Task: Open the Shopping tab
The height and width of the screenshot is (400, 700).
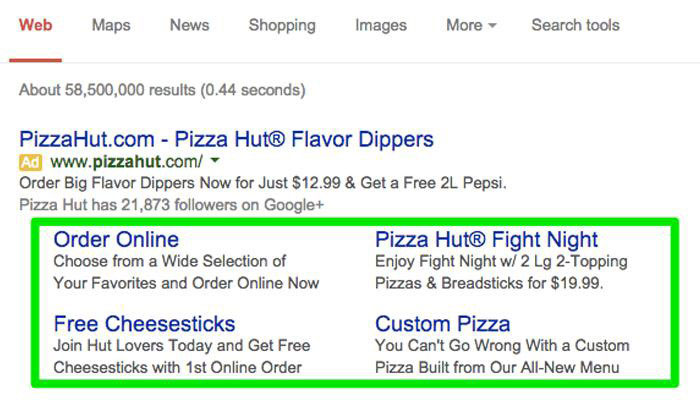Action: [282, 25]
